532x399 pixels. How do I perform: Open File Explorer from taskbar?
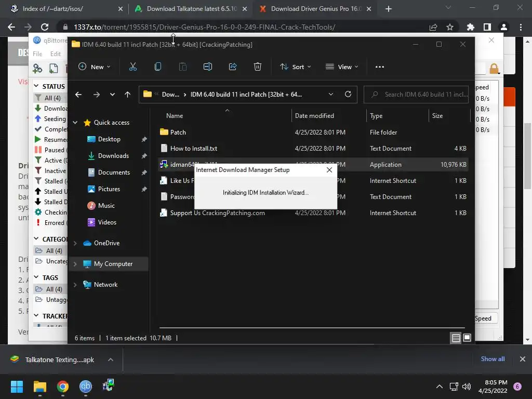pos(39,387)
